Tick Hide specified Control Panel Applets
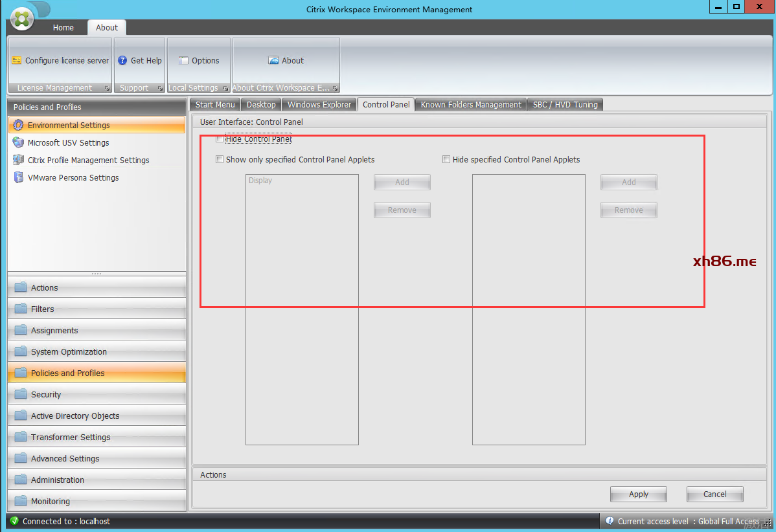The width and height of the screenshot is (776, 532). tap(446, 160)
